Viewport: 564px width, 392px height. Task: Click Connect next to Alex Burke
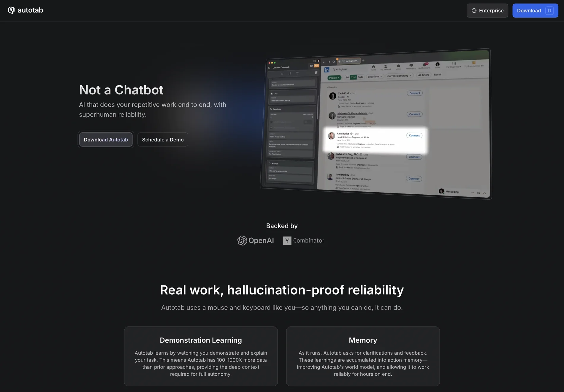click(x=414, y=135)
